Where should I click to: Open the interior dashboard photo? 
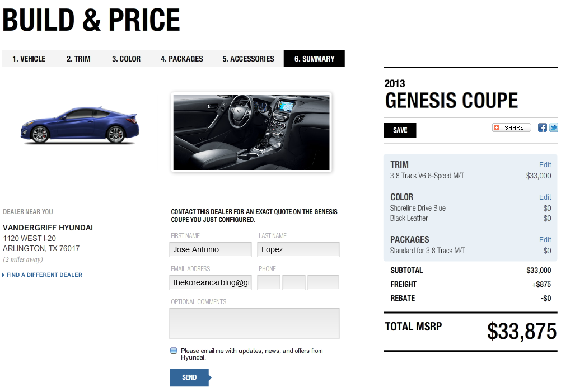coord(251,132)
